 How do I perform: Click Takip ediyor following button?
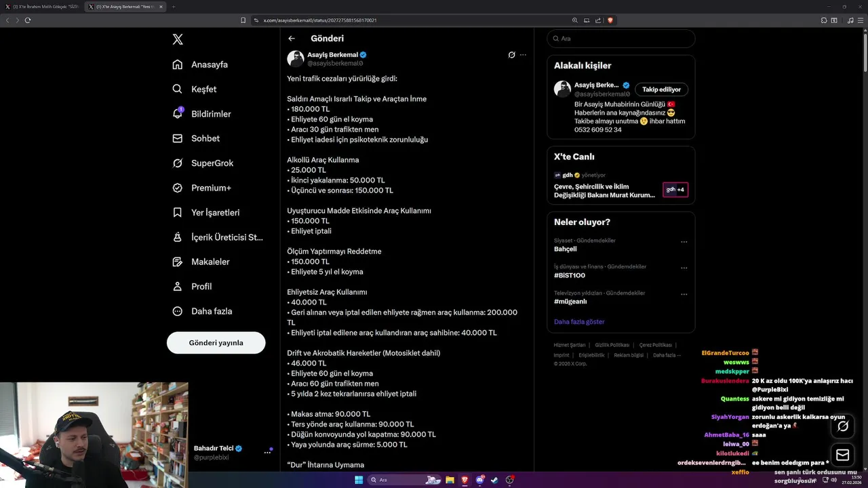point(661,89)
